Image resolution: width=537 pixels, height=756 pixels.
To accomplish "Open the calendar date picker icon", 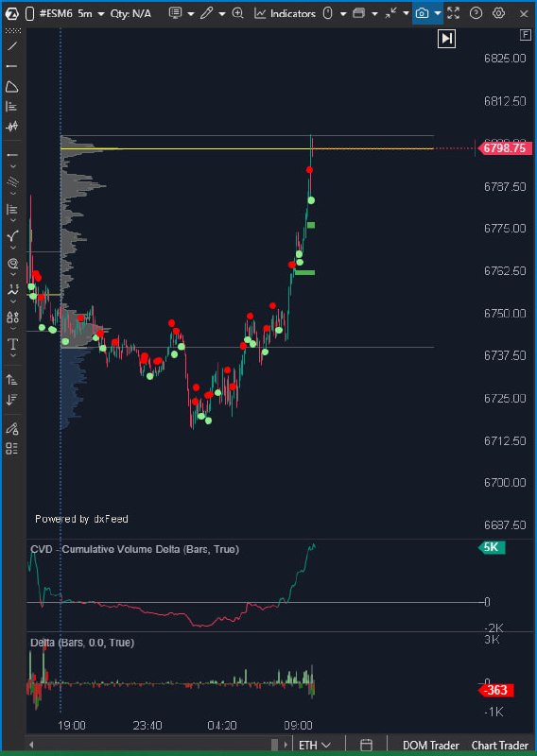I will (366, 745).
